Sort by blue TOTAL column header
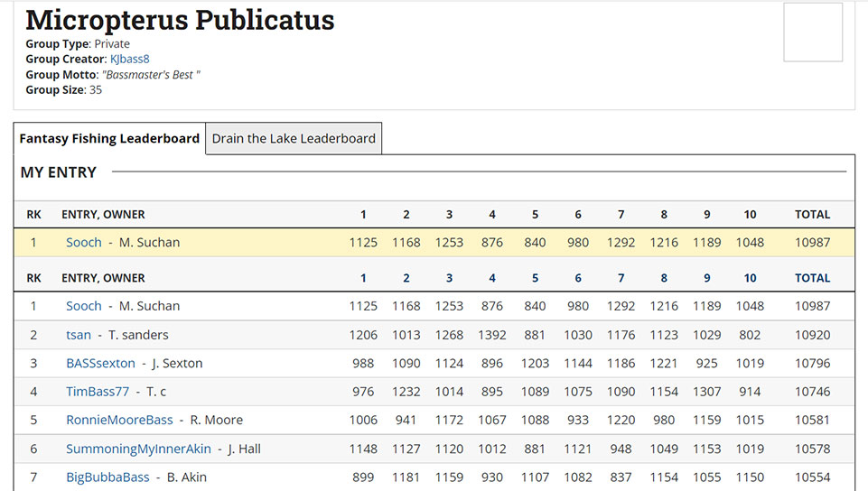Viewport: 868px width, 491px height. 812,278
